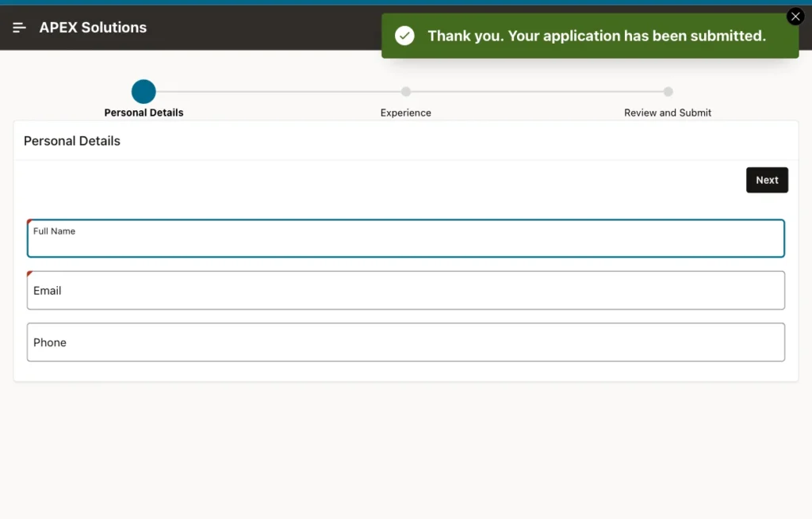Go to the Experience wizard step
The width and height of the screenshot is (812, 519).
pyautogui.click(x=405, y=113)
